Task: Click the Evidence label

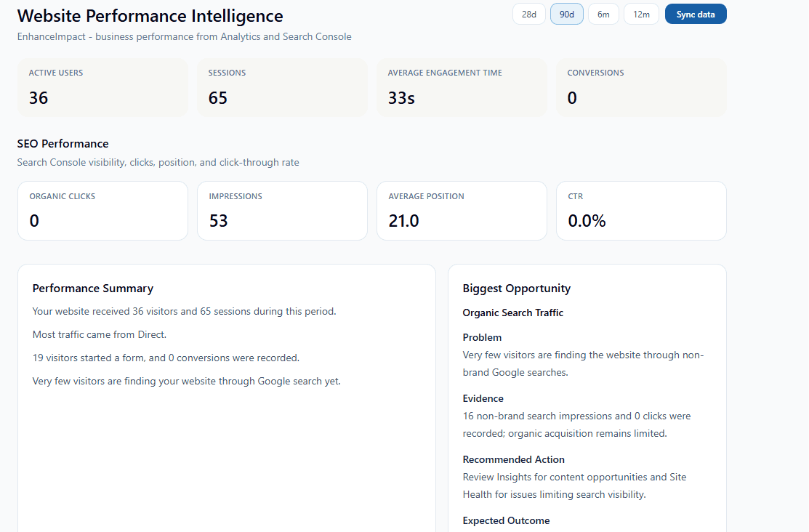Action: pyautogui.click(x=483, y=398)
